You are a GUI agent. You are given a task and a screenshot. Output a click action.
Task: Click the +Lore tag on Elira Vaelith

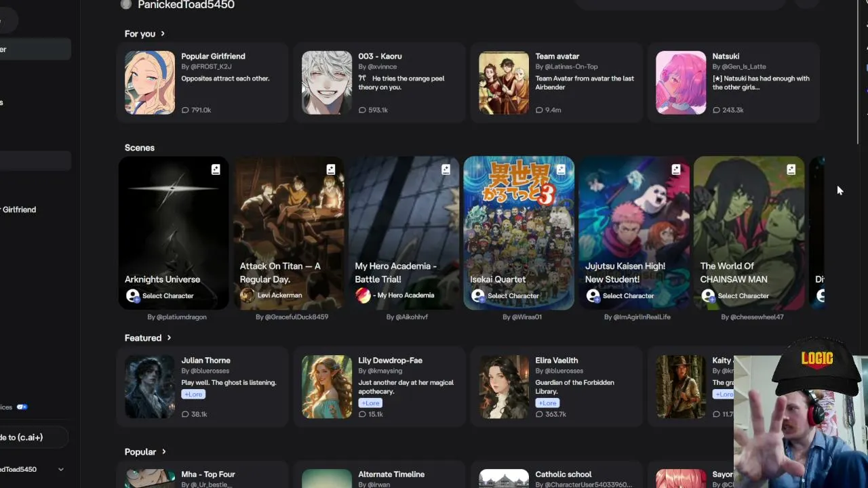click(547, 403)
